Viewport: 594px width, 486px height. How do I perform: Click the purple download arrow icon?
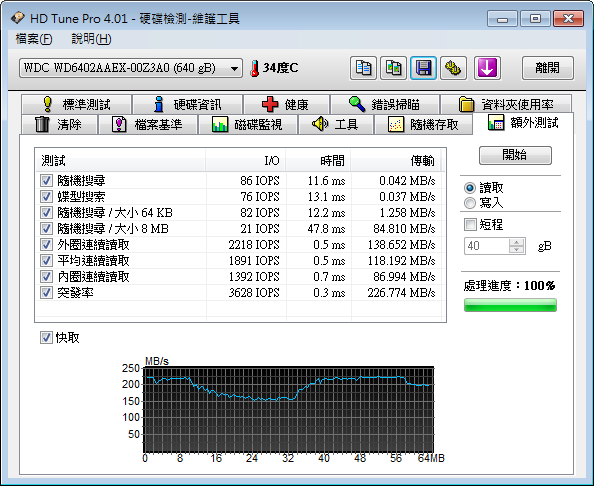pyautogui.click(x=487, y=68)
